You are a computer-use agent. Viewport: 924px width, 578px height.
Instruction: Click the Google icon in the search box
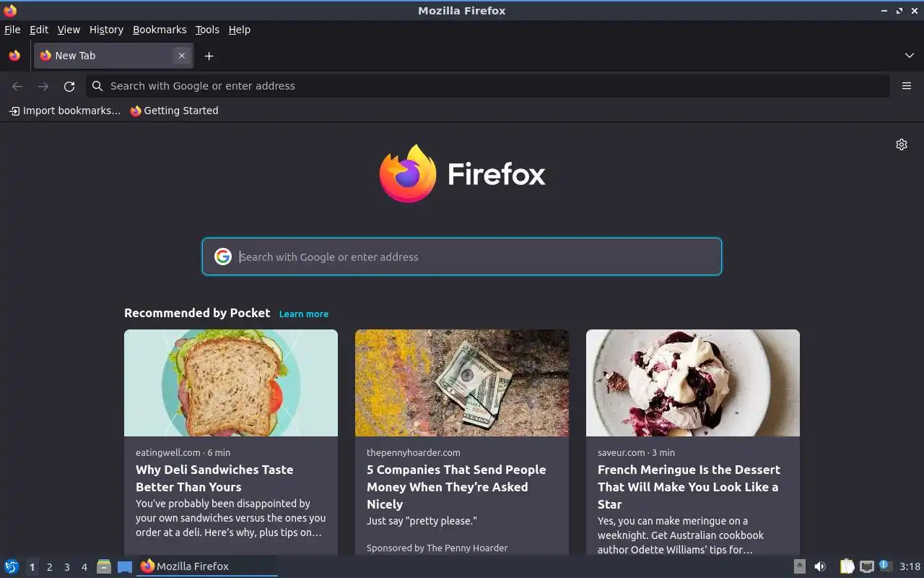(x=223, y=256)
